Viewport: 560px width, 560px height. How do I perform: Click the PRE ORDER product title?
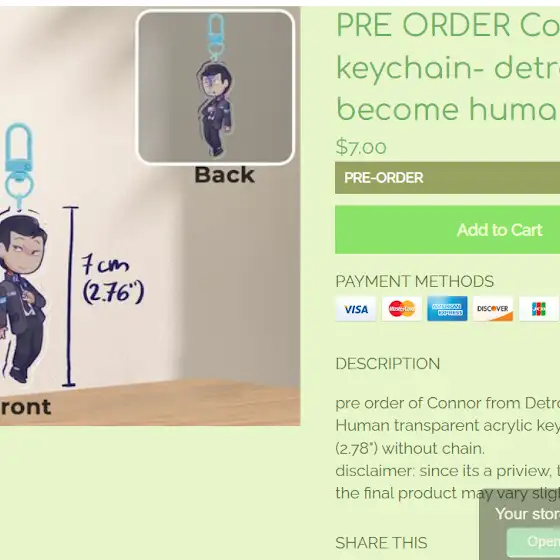pyautogui.click(x=448, y=67)
